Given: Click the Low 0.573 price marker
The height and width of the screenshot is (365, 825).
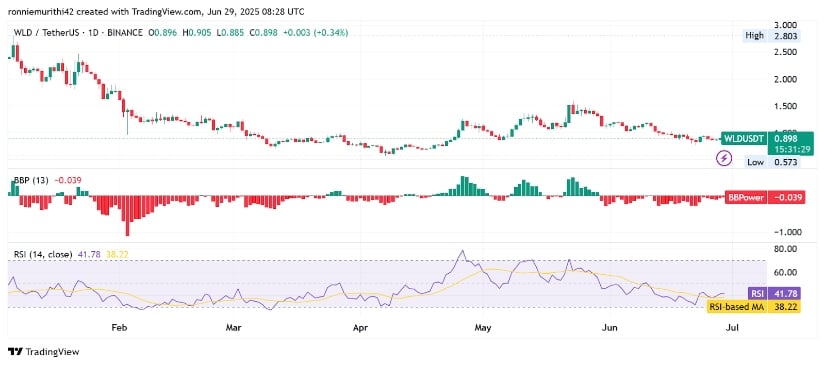Looking at the screenshot, I should pos(772,163).
